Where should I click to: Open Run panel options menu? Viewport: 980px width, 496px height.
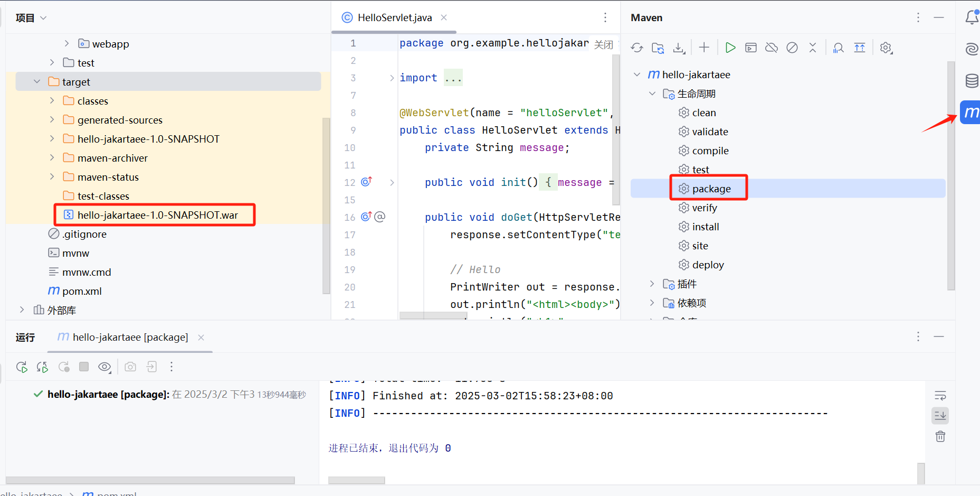(x=918, y=336)
